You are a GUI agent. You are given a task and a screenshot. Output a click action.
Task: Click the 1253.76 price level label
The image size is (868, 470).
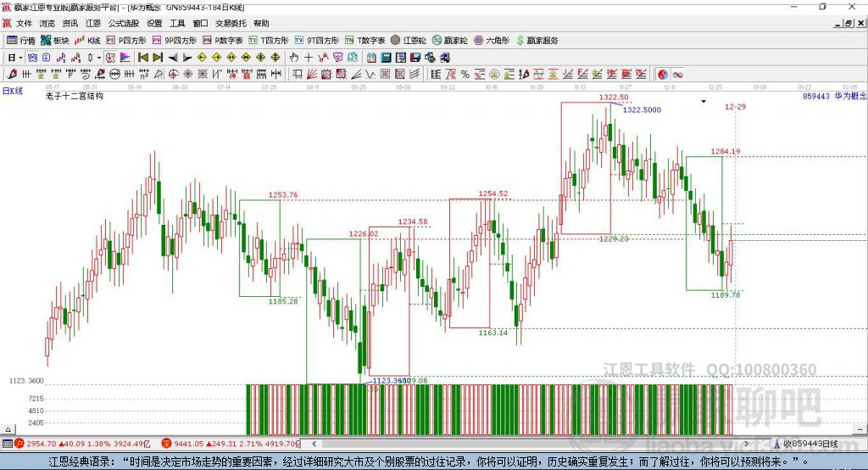(x=283, y=194)
